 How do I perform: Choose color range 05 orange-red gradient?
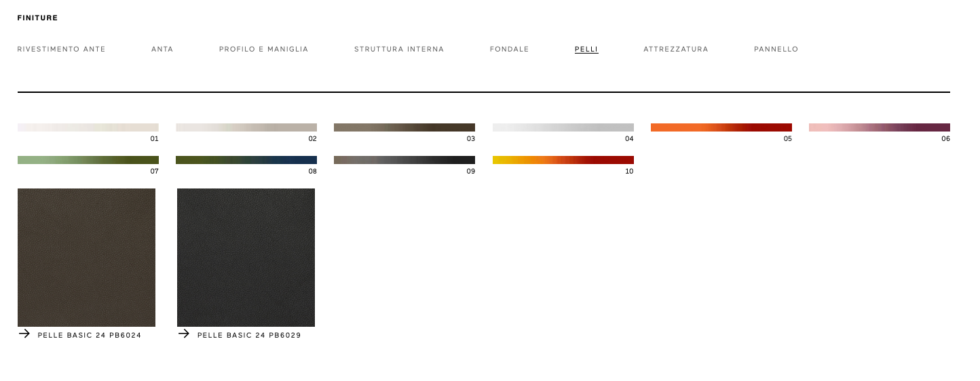pyautogui.click(x=721, y=127)
